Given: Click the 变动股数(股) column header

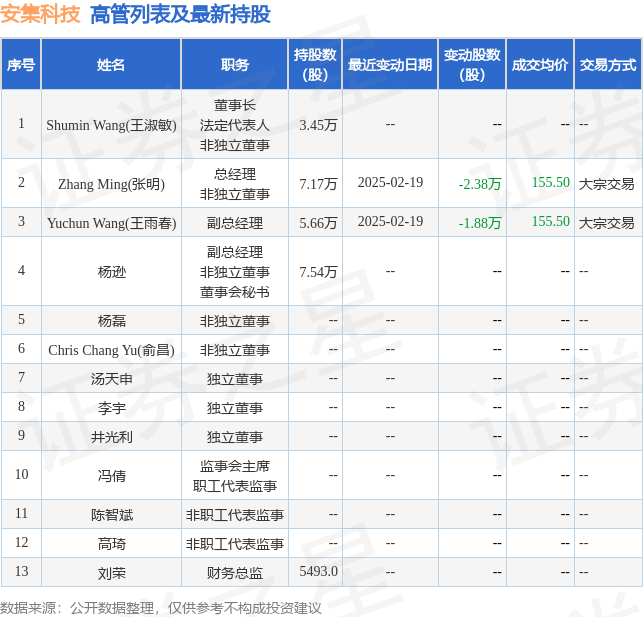Looking at the screenshot, I should coord(472,64).
